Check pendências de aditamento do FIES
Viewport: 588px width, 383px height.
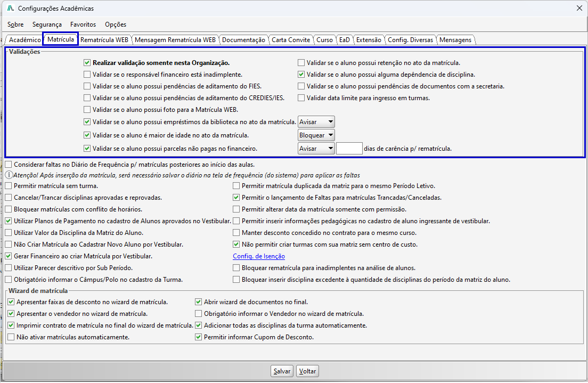(87, 86)
